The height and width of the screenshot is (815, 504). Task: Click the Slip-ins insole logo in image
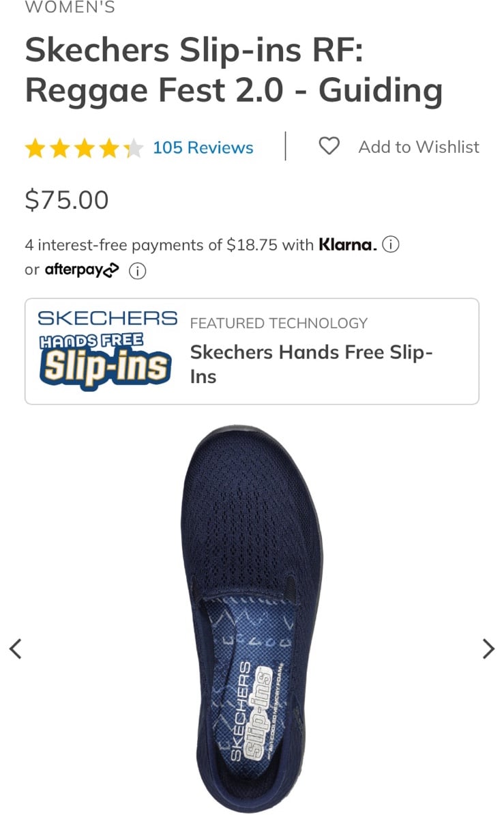[258, 712]
